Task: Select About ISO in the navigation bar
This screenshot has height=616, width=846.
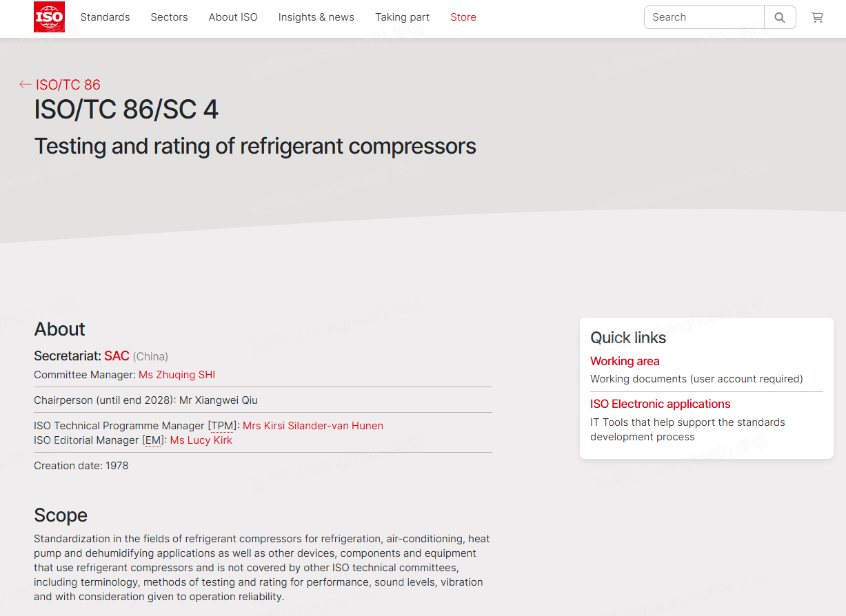Action: (x=233, y=17)
